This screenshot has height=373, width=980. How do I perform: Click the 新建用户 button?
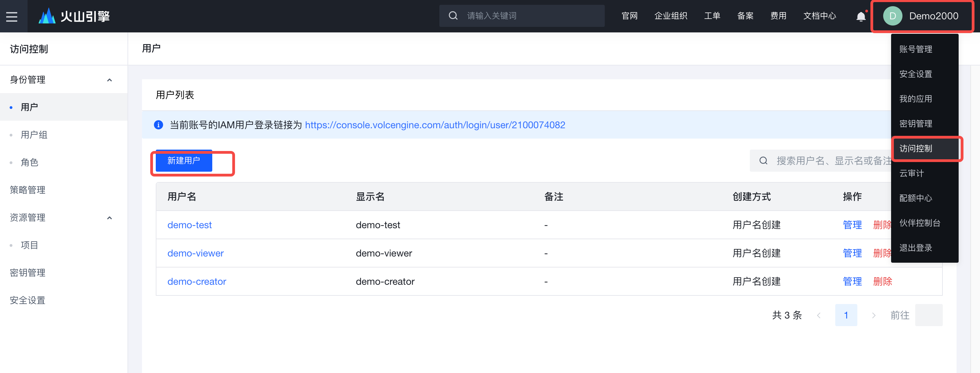(x=184, y=161)
